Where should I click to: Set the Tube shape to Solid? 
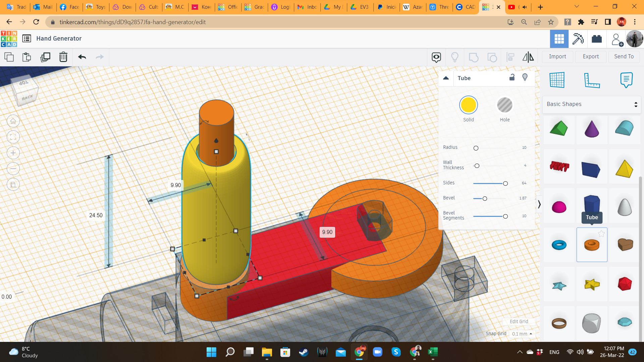(x=468, y=105)
